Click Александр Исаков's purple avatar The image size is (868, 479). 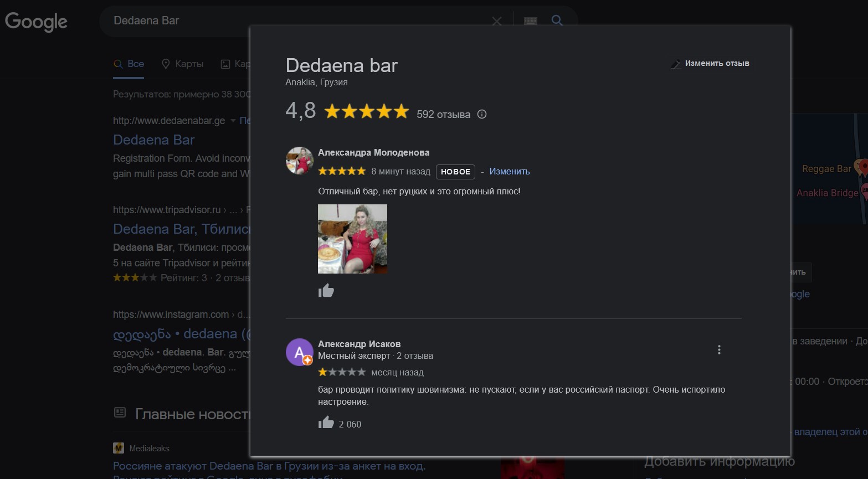click(300, 352)
